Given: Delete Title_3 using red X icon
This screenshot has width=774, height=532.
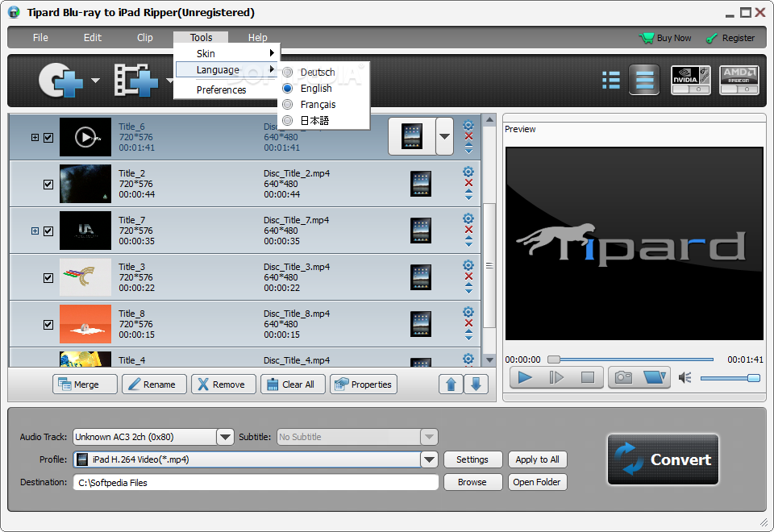Looking at the screenshot, I should tap(468, 276).
